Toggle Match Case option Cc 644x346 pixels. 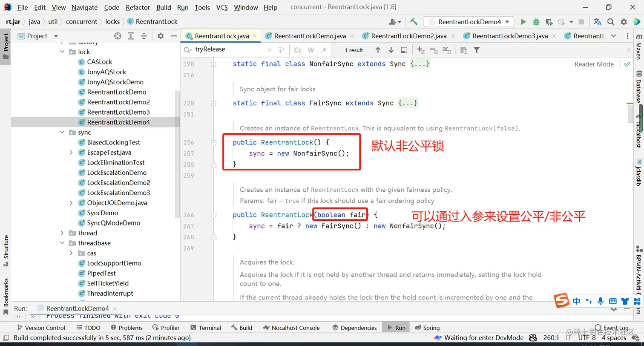point(298,50)
